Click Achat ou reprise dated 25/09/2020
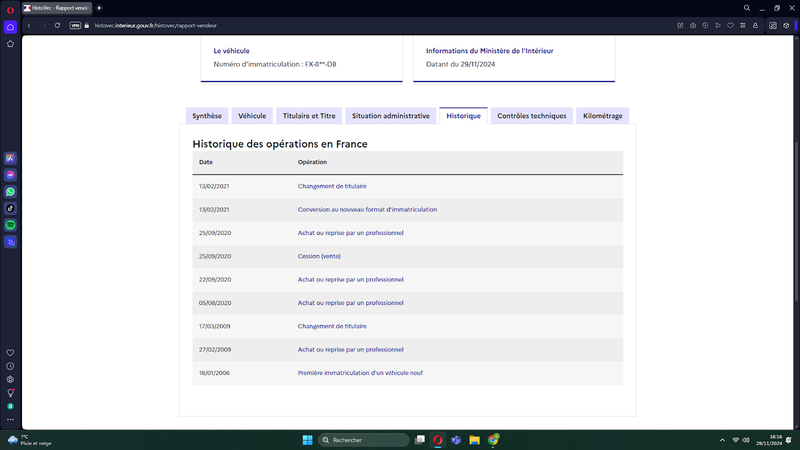Image resolution: width=800 pixels, height=450 pixels. click(x=351, y=233)
